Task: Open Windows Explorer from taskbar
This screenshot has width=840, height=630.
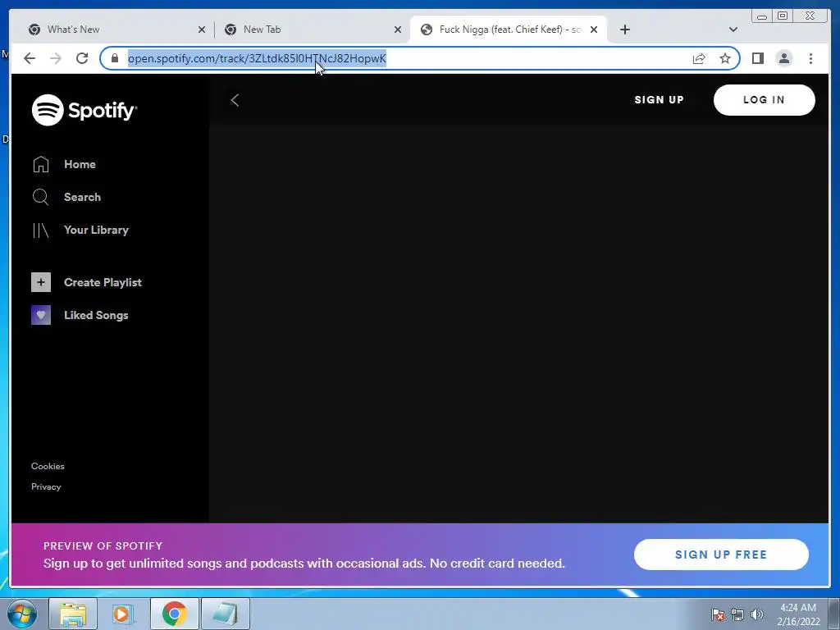Action: pyautogui.click(x=73, y=614)
